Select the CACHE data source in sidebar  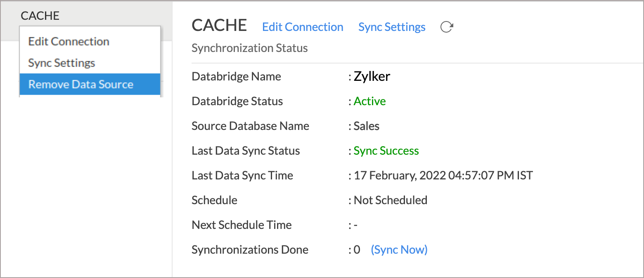tap(40, 16)
